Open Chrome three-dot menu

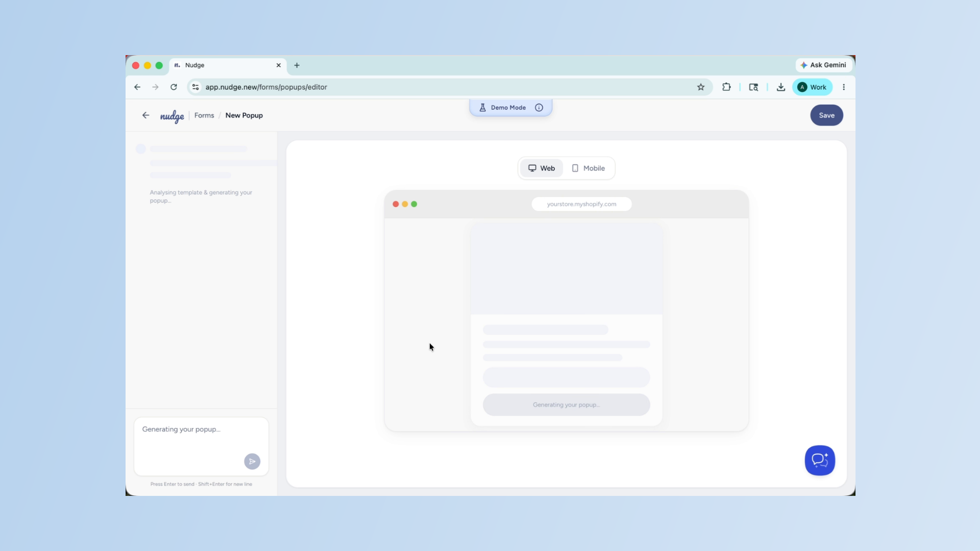844,87
